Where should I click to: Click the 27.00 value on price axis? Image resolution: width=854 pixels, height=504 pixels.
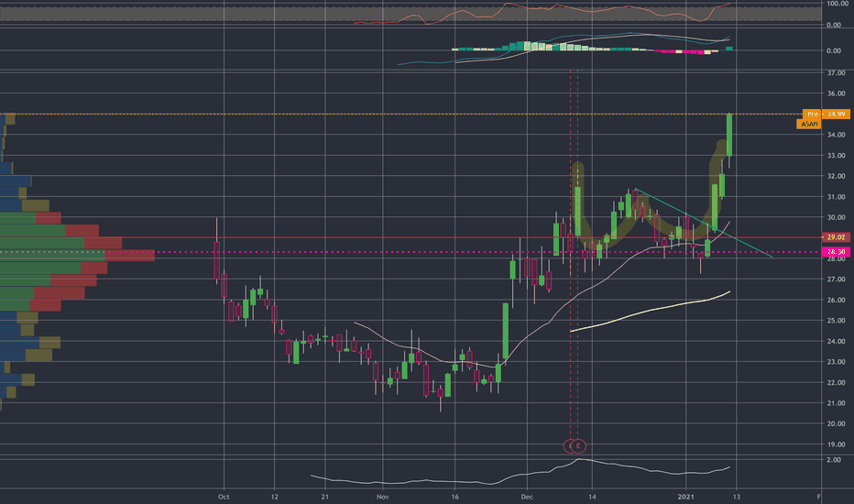(x=836, y=279)
